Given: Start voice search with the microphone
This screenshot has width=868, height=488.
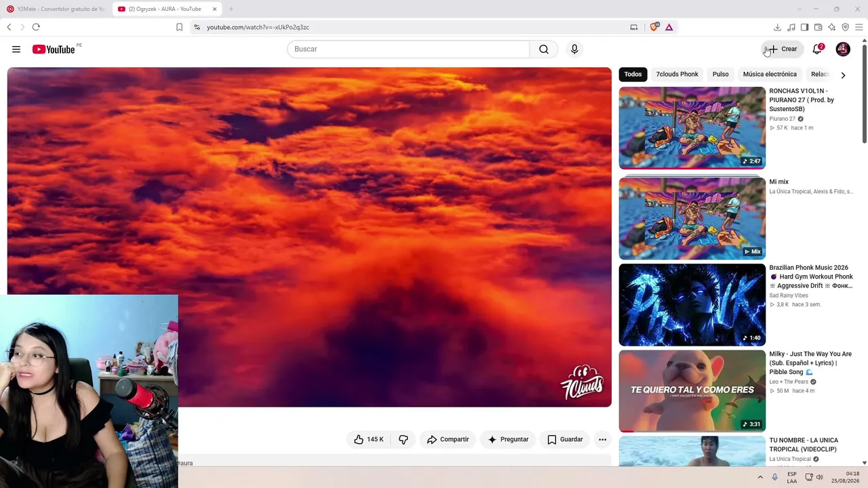Looking at the screenshot, I should (574, 49).
